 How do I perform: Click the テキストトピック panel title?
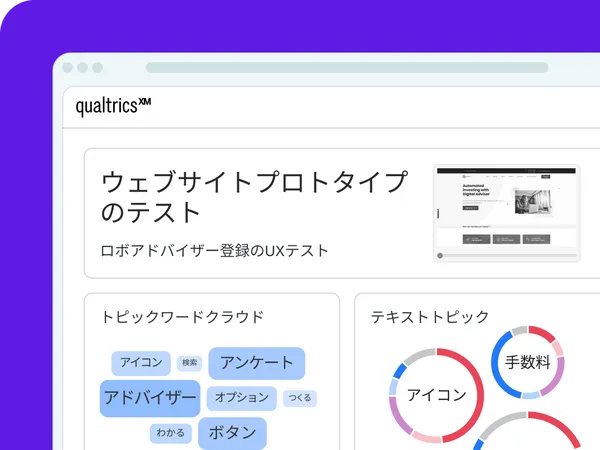[430, 317]
